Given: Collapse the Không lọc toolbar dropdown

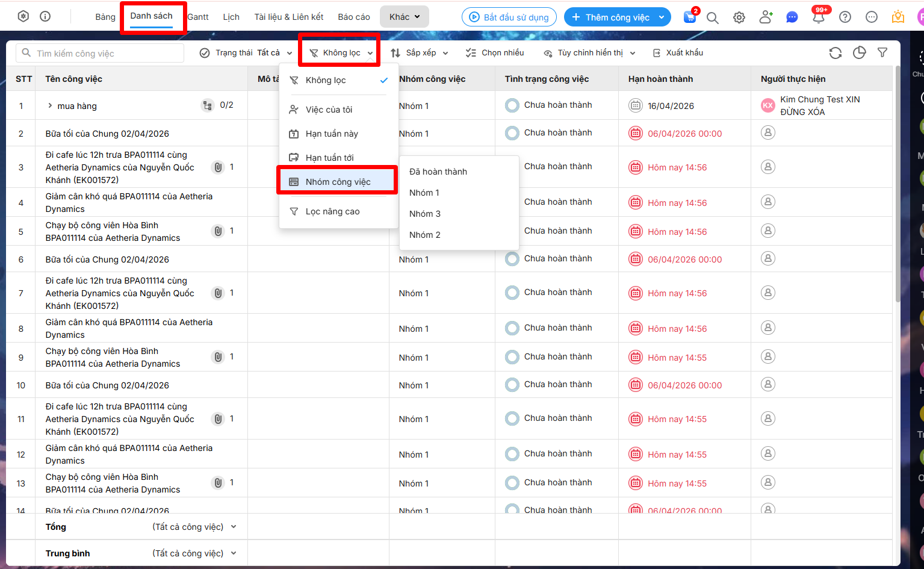Looking at the screenshot, I should 341,53.
